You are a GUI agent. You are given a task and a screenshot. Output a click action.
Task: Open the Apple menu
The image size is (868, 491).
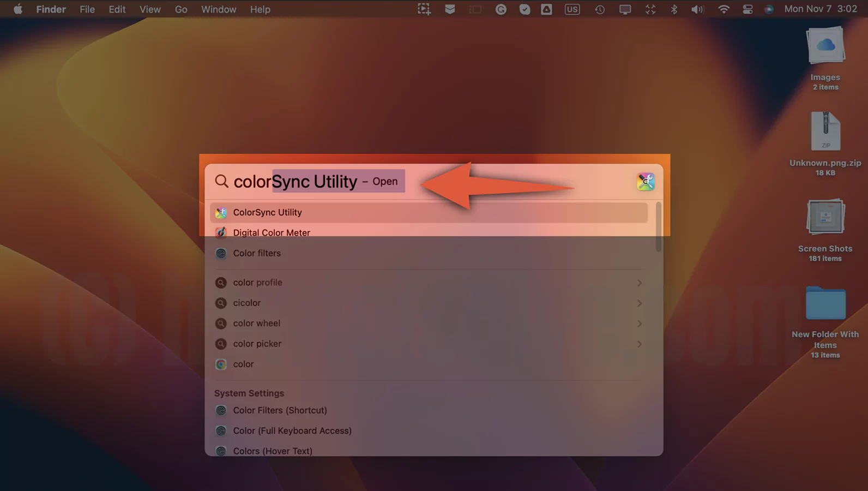(x=17, y=9)
